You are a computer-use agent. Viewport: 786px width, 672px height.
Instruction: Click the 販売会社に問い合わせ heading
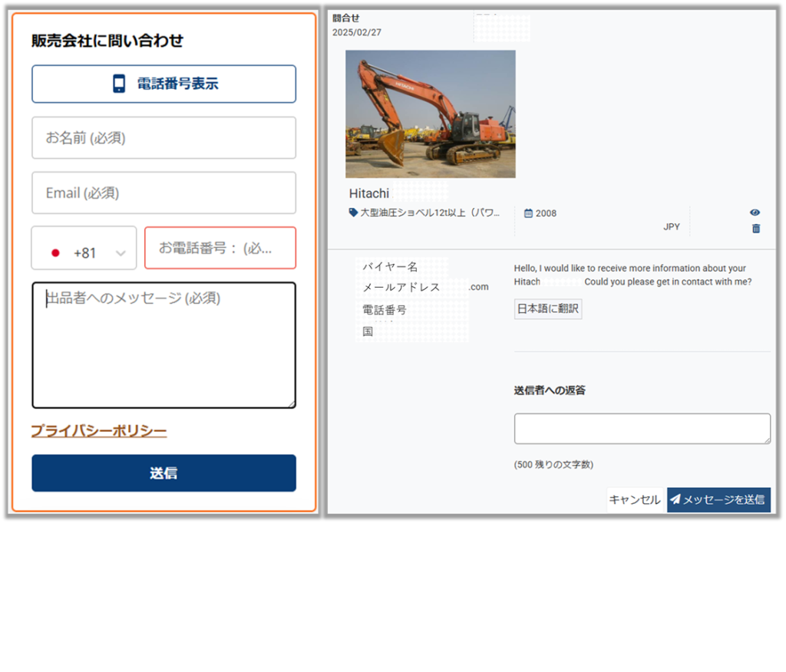(107, 41)
